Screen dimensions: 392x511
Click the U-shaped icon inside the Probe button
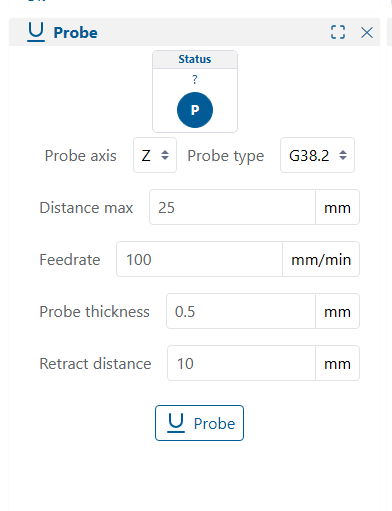coord(176,423)
